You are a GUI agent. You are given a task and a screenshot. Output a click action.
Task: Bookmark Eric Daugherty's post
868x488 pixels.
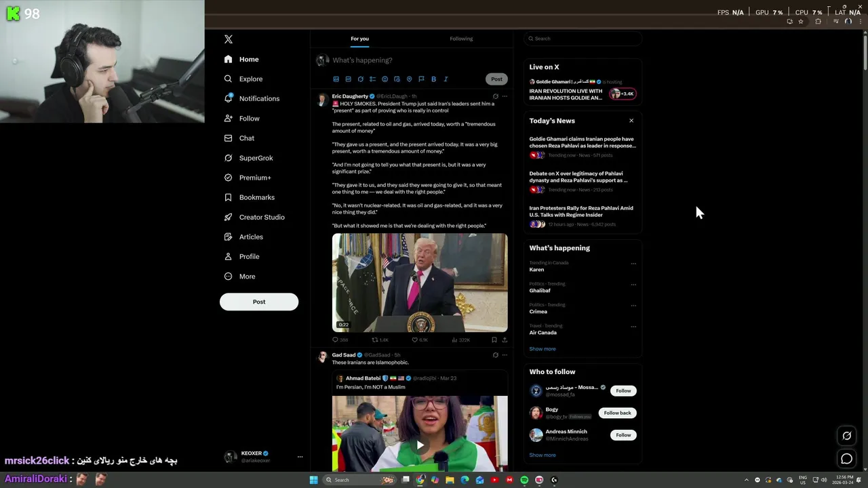coord(494,340)
